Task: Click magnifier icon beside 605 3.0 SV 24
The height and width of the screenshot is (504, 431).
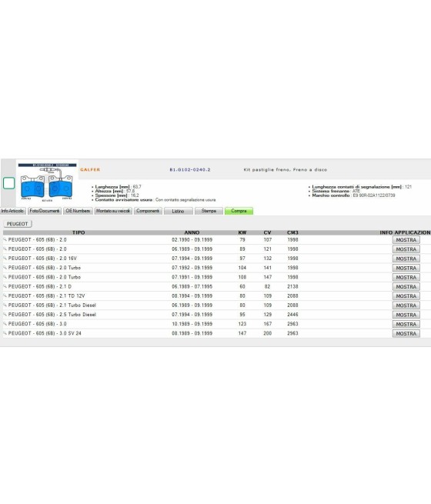Action: point(5,333)
